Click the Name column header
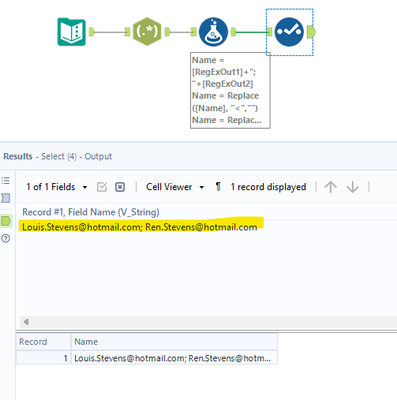The height and width of the screenshot is (400, 397). (x=174, y=342)
